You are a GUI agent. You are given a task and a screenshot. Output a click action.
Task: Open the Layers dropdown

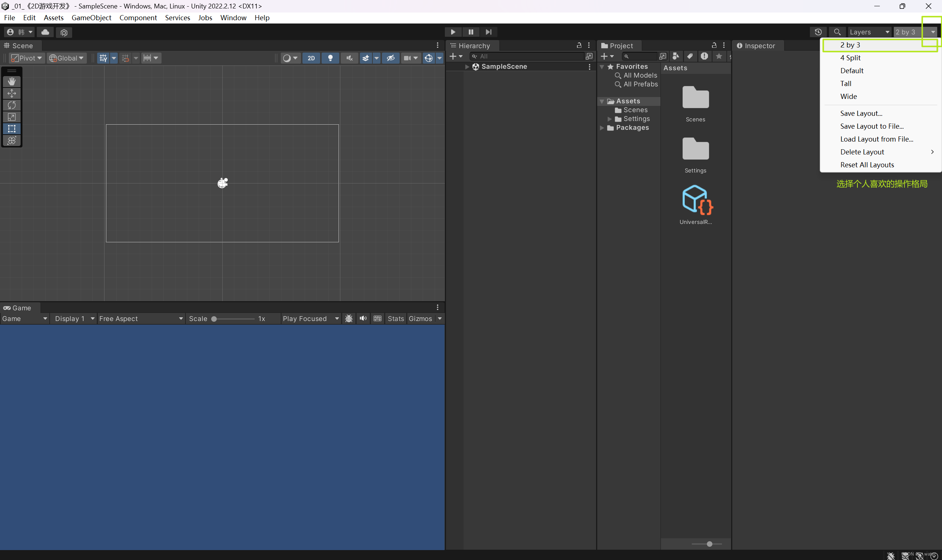click(869, 32)
